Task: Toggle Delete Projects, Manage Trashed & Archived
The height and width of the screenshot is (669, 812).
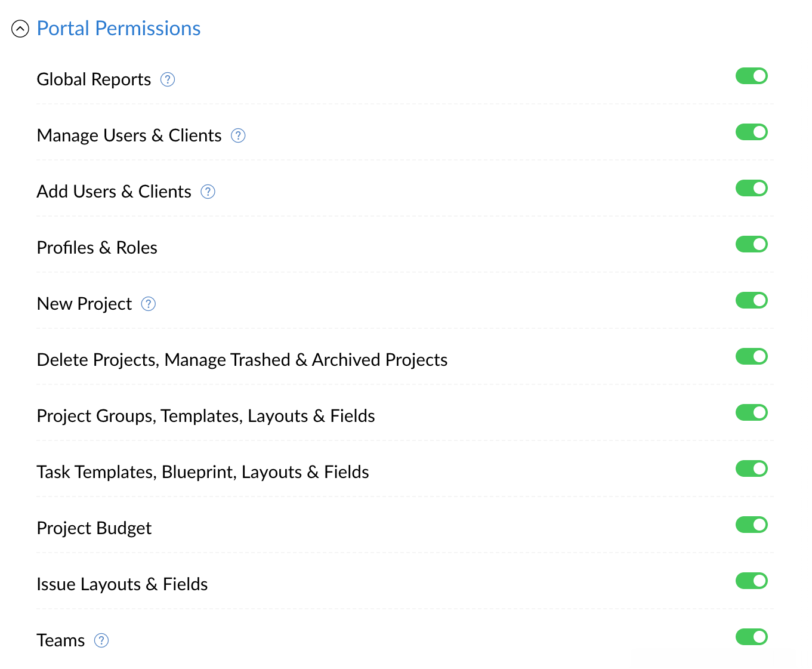Action: [751, 356]
